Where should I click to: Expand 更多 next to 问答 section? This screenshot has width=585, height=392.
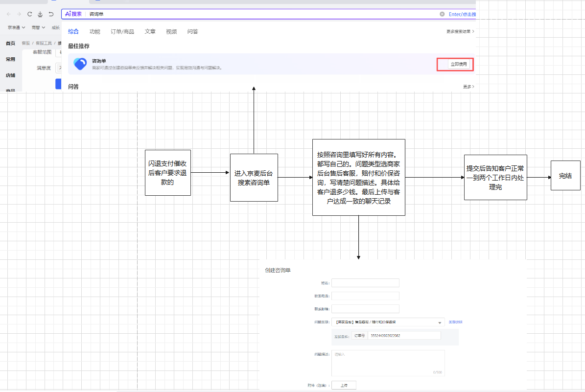(468, 87)
